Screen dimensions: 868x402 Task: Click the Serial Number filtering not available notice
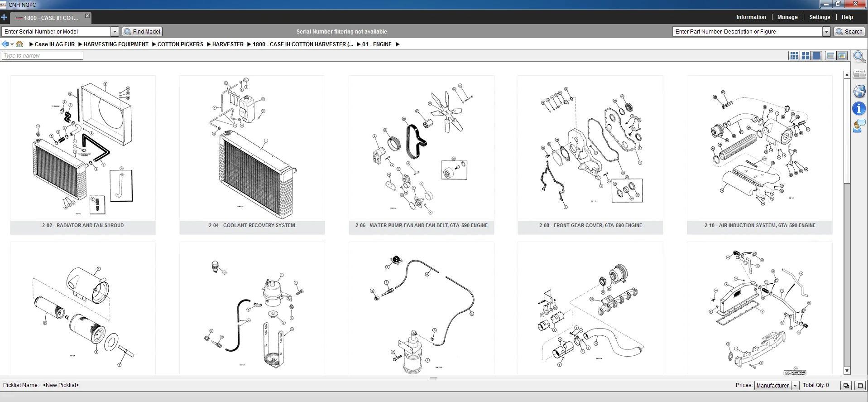click(x=342, y=32)
